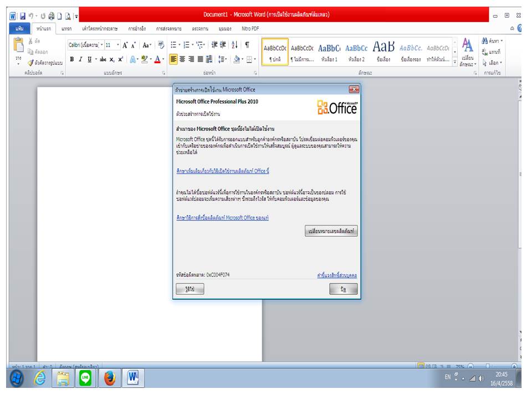The height and width of the screenshot is (399, 532).
Task: Open Customize Quick Access Toolbar arrow
Action: (x=76, y=16)
